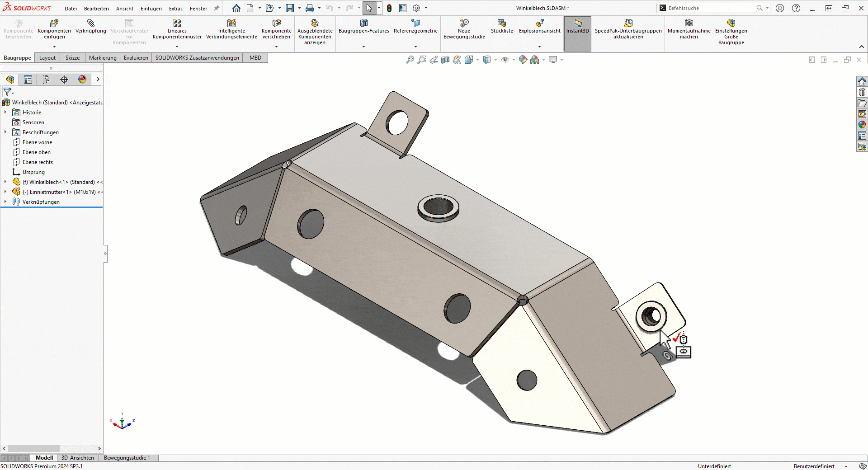Click Momentaufnahme machen camera icon

click(689, 23)
